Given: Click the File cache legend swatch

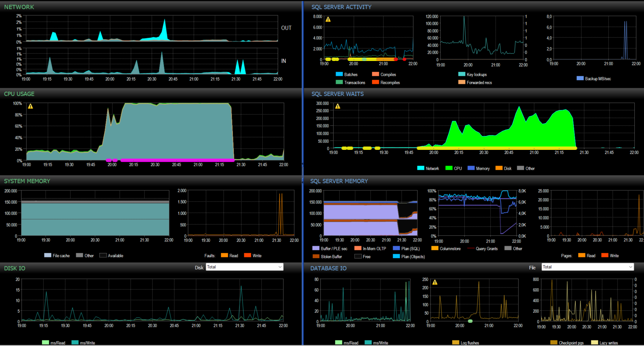Looking at the screenshot, I should [47, 255].
